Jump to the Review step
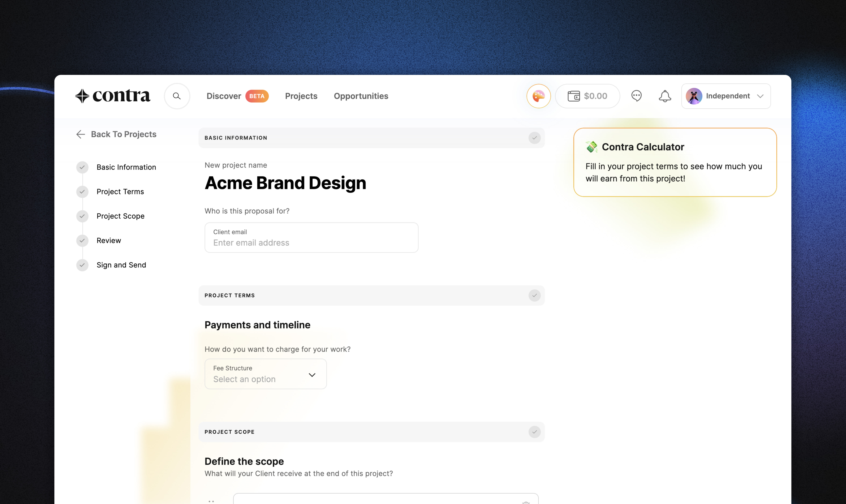Screen dimensions: 846x504 point(109,240)
